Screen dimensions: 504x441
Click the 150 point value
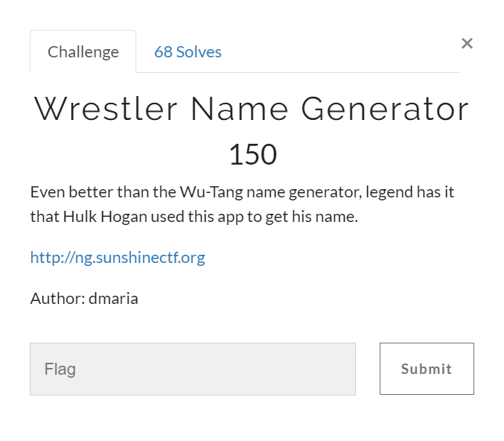coord(252,154)
